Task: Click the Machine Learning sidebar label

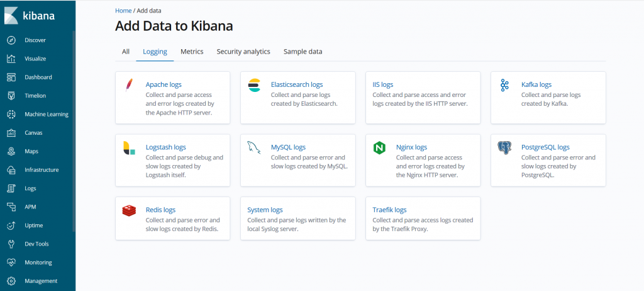Action: 47,114
